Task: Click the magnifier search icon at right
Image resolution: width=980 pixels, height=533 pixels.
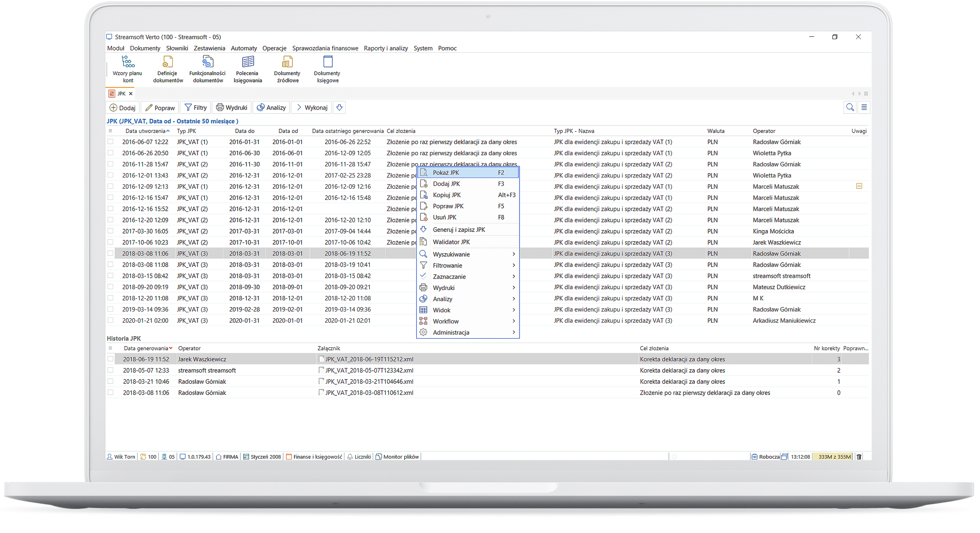Action: pos(850,107)
